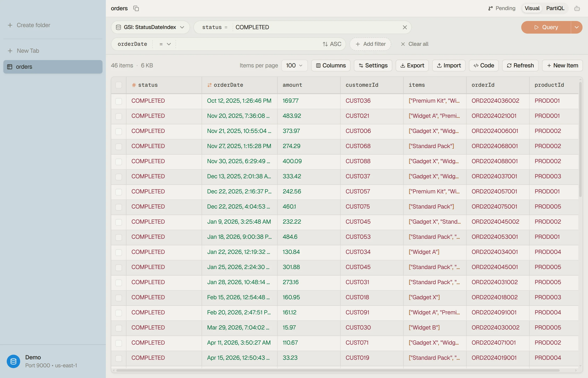Image resolution: width=588 pixels, height=378 pixels.
Task: Select checkbox for ORD2024034001 row
Action: (118, 252)
